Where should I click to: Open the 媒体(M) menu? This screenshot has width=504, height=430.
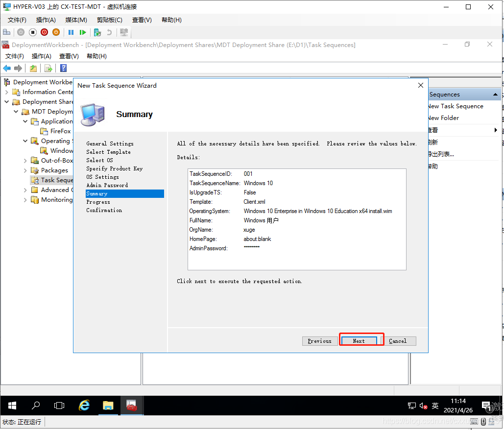coord(76,20)
